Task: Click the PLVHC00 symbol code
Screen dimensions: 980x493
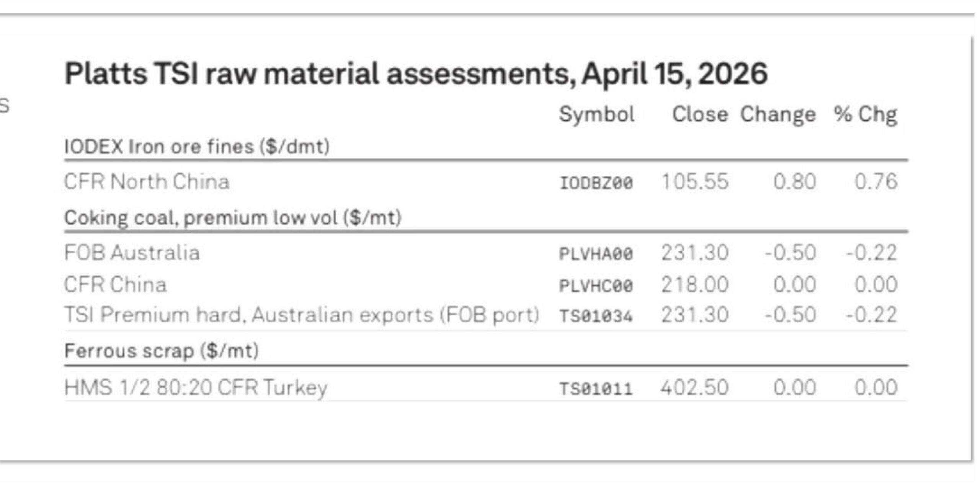Action: (x=596, y=286)
